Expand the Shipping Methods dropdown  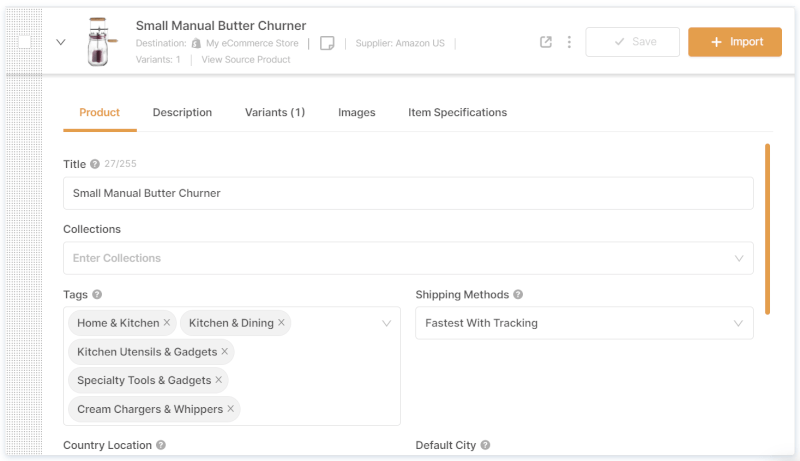pyautogui.click(x=739, y=323)
